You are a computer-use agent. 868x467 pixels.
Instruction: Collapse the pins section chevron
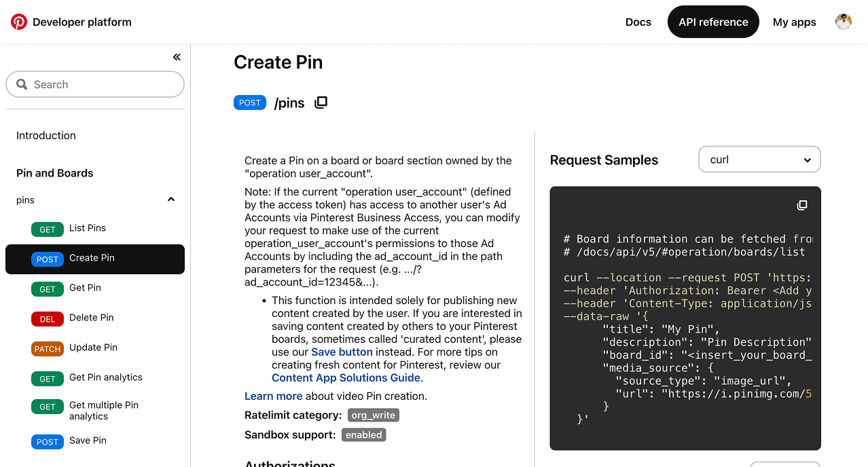[171, 200]
